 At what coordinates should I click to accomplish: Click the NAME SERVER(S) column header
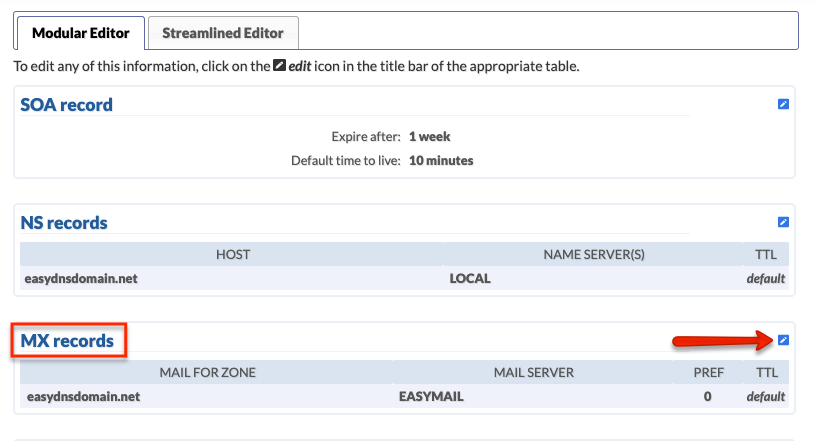click(594, 254)
